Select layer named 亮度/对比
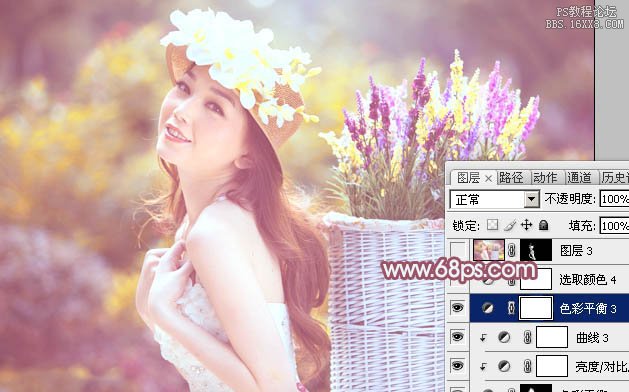The image size is (629, 392). click(602, 366)
